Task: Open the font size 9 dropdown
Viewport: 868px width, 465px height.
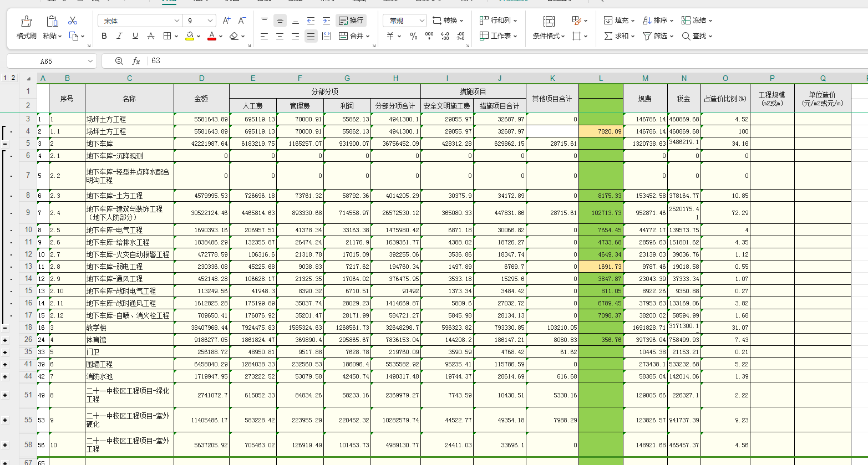Action: 210,21
